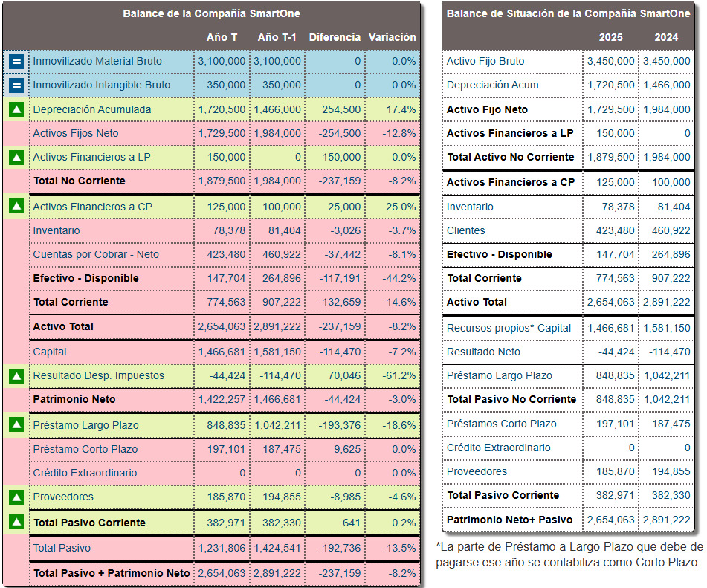The width and height of the screenshot is (707, 588).
Task: Click the green triangle icon beside Depreciación Acumulada
Action: click(16, 109)
